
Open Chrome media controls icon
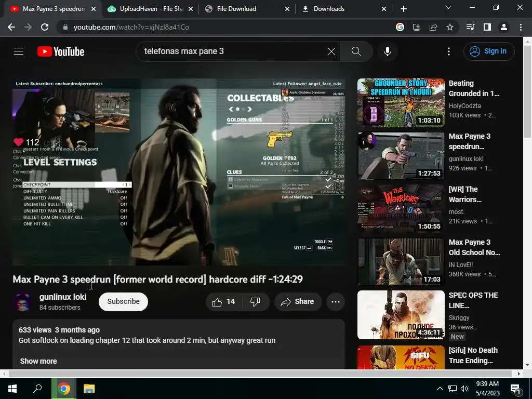[x=470, y=27]
